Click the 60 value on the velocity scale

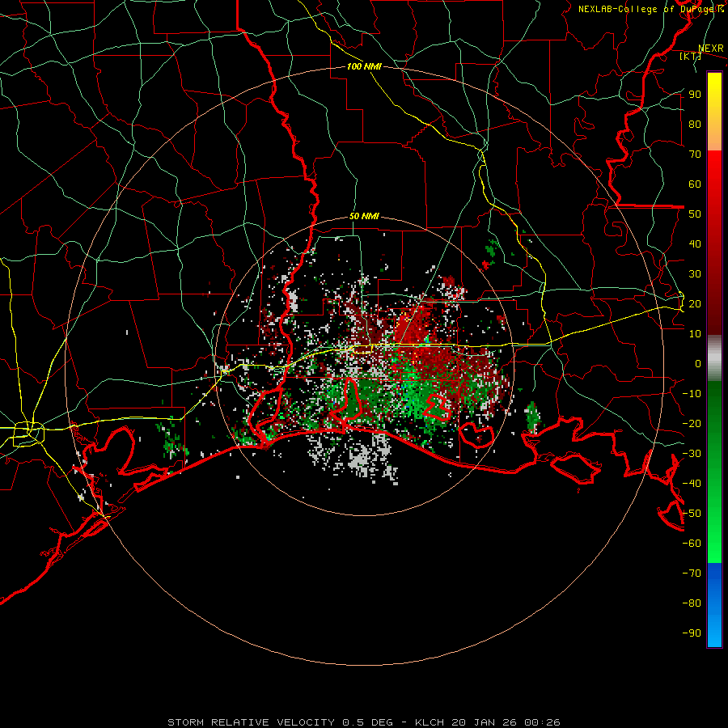click(x=695, y=184)
